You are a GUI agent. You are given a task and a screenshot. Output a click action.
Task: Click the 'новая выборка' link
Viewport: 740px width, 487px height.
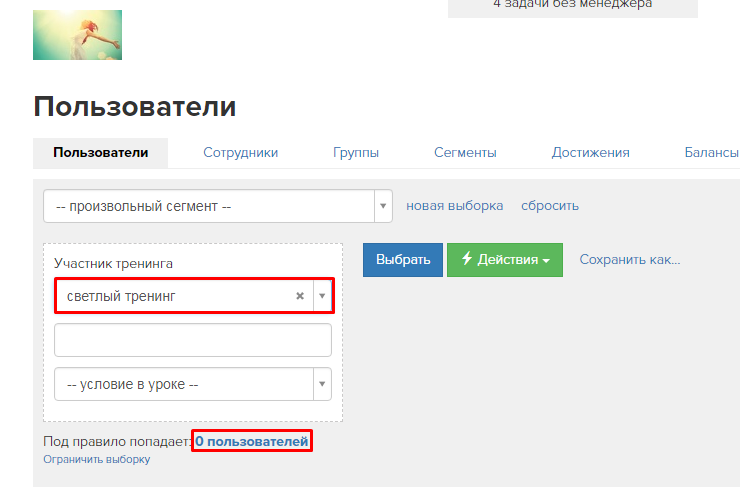[x=454, y=206]
